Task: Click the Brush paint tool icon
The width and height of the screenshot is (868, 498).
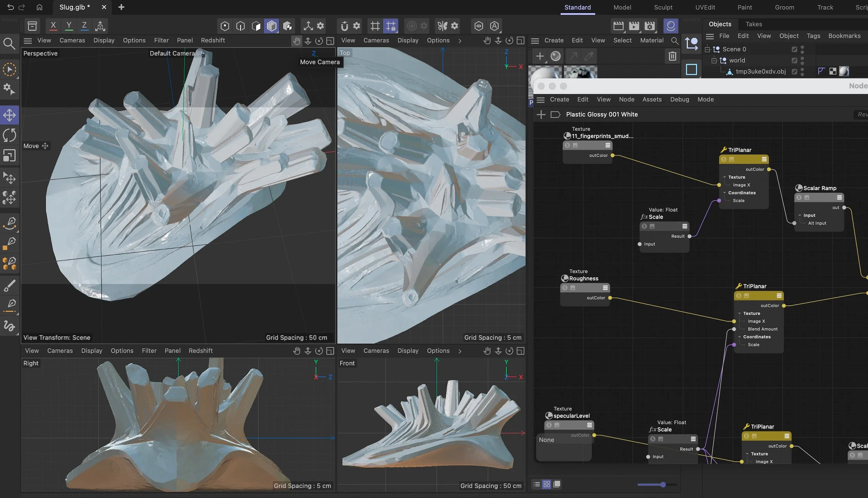Action: tap(9, 286)
